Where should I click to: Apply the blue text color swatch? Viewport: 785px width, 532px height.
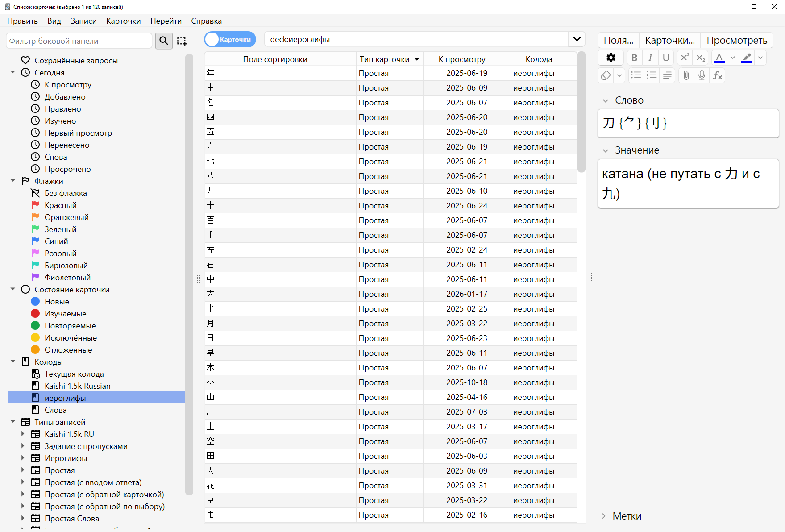click(x=719, y=58)
